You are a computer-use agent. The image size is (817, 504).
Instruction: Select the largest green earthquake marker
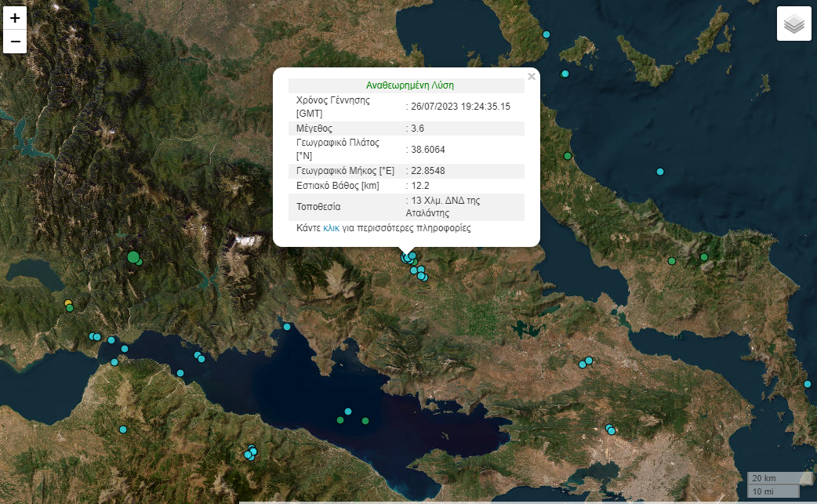(133, 257)
